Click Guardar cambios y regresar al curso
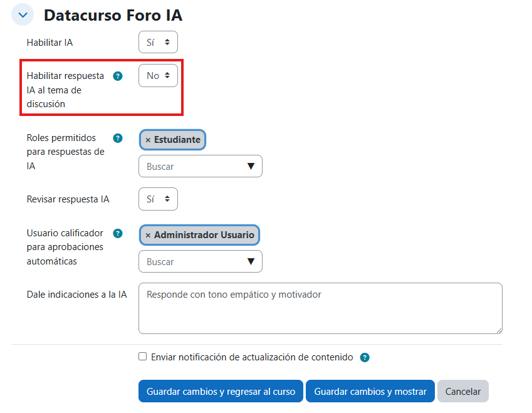Viewport: 532px width, 413px height. click(x=221, y=390)
